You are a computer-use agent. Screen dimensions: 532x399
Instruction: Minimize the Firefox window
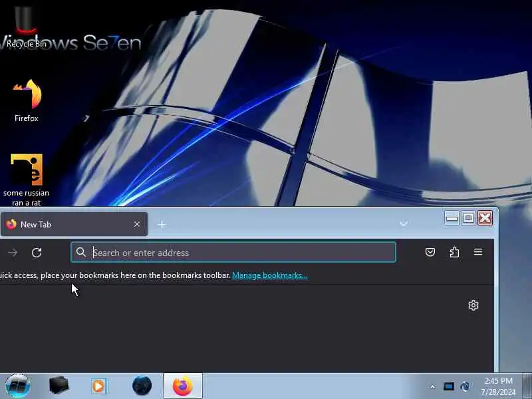click(x=452, y=218)
